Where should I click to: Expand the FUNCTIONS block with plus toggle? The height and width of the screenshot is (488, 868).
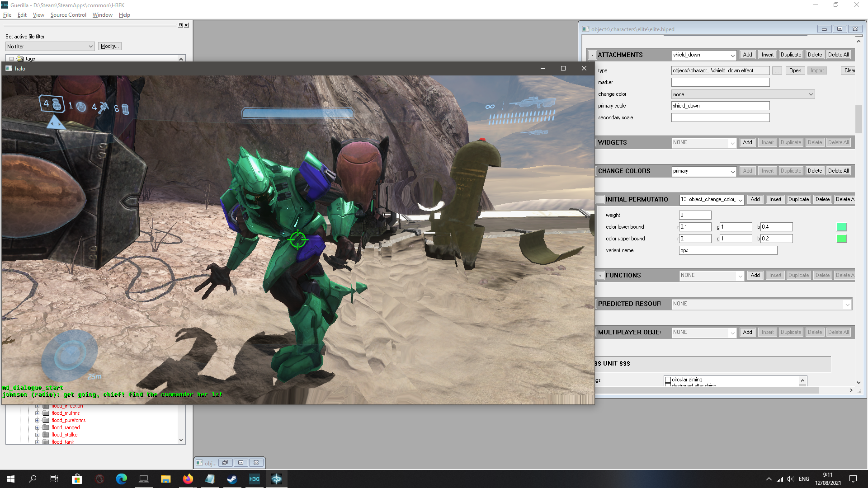point(600,276)
